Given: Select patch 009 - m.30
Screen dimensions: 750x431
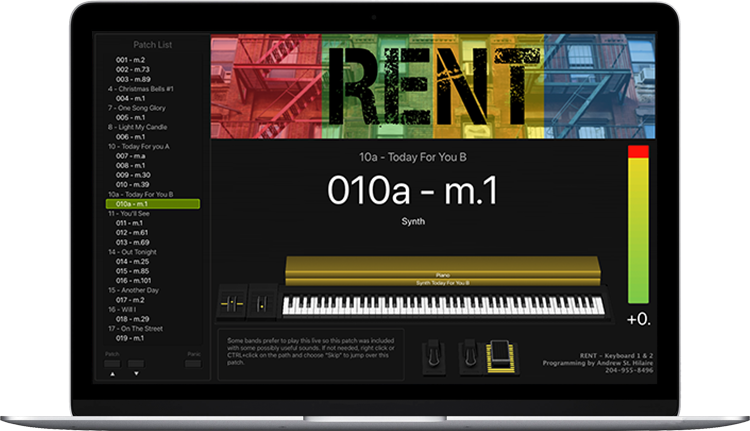Looking at the screenshot, I should pos(133,175).
